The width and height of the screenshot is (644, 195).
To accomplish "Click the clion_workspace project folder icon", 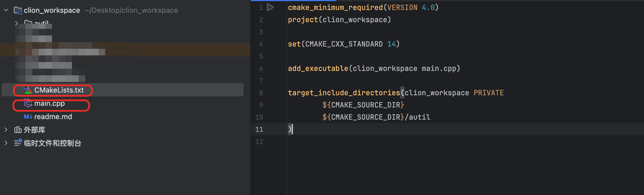I will (x=18, y=11).
